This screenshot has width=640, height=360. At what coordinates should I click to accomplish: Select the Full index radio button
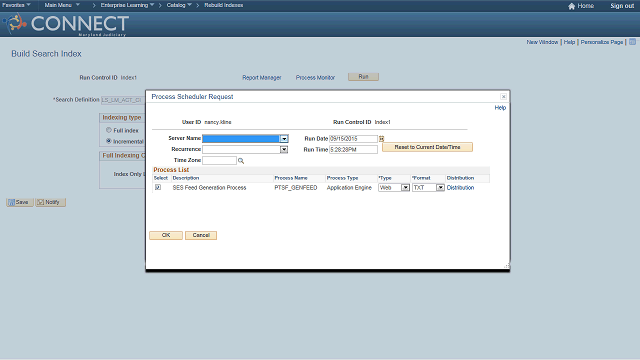coord(109,130)
